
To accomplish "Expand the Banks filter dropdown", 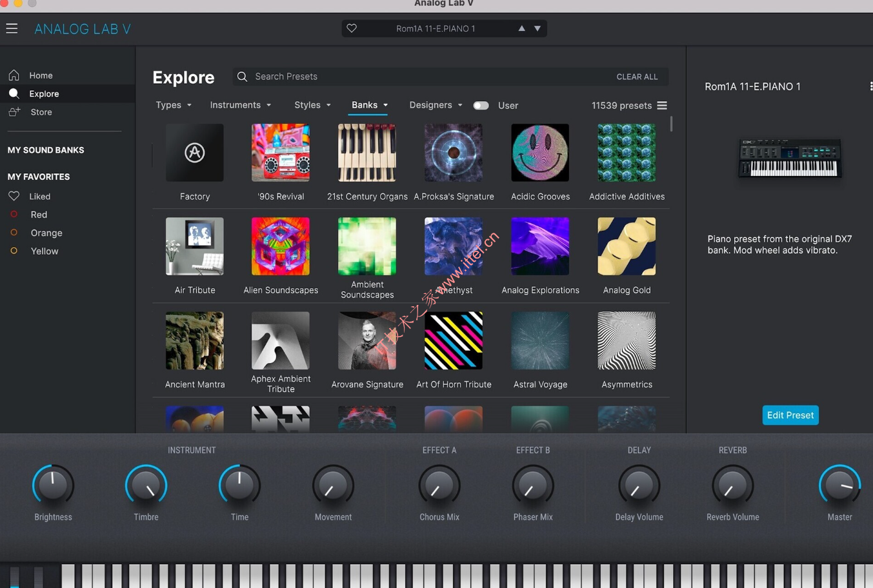I will coord(369,105).
